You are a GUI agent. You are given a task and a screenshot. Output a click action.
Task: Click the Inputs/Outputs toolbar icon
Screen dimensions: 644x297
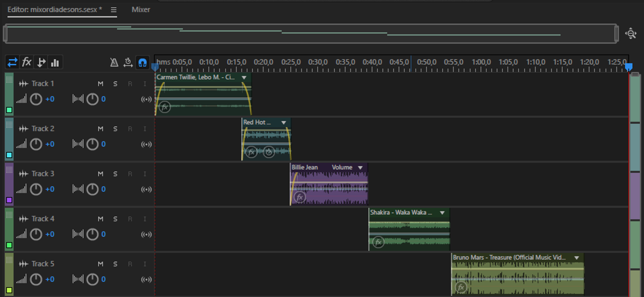[12, 62]
